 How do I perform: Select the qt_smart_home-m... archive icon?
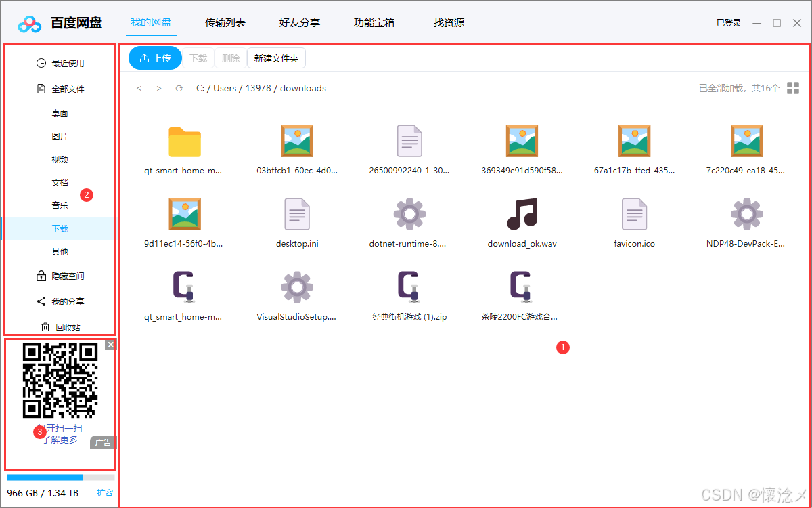pos(185,287)
